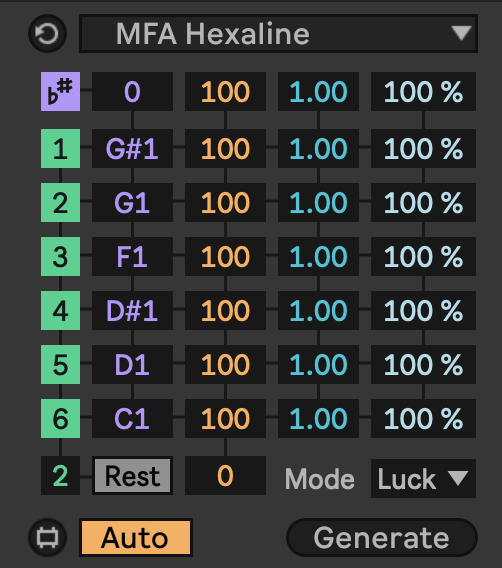The height and width of the screenshot is (568, 502).
Task: Click the C1 pitch value box
Action: (x=132, y=418)
